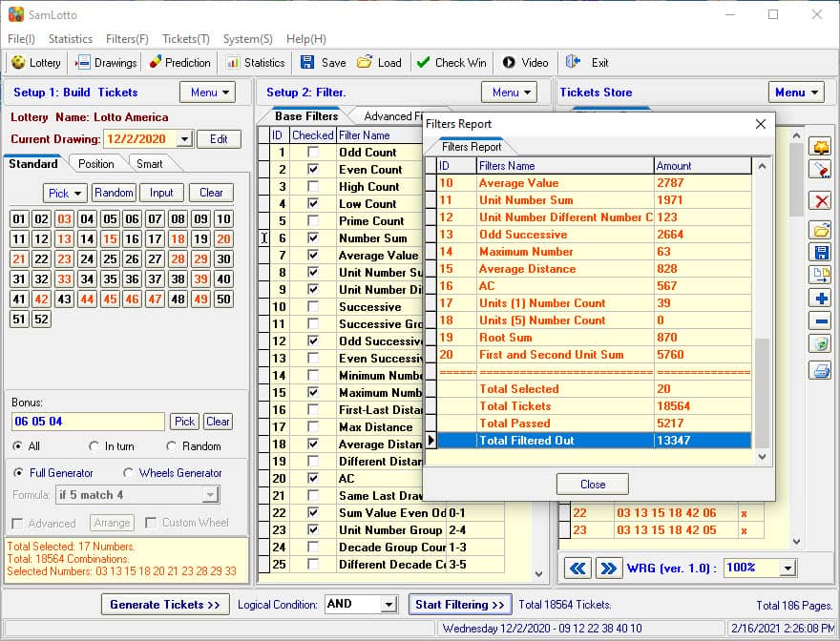Expand the if 5 match 4 formula dropdown
The height and width of the screenshot is (641, 840).
tap(211, 495)
